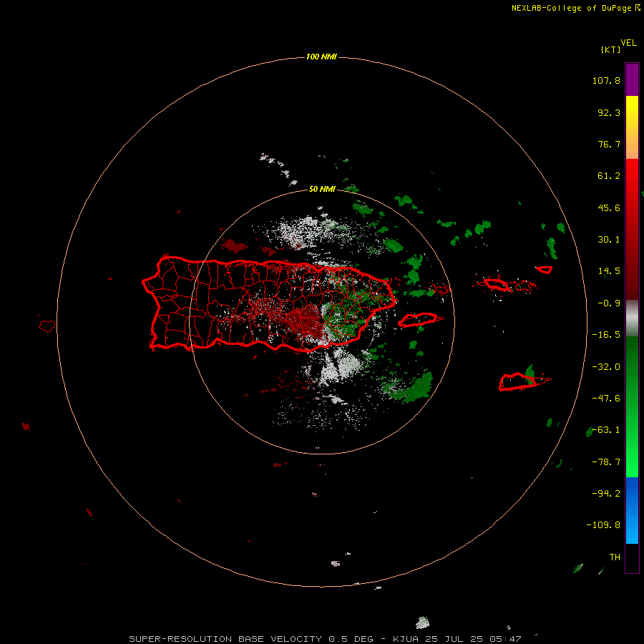This screenshot has width=644, height=644.
Task: Click the St. Croix island outline
Action: point(518,382)
